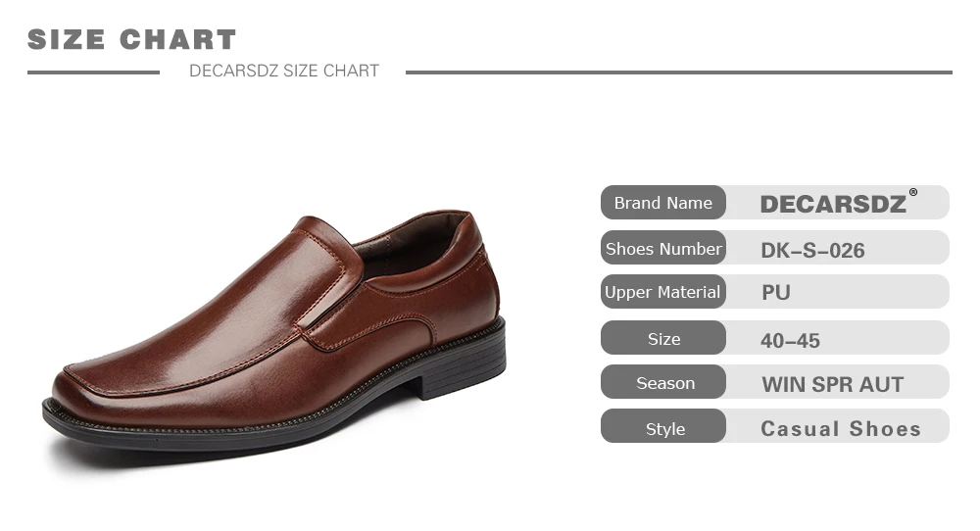Click the 40-45 size range value

(790, 341)
